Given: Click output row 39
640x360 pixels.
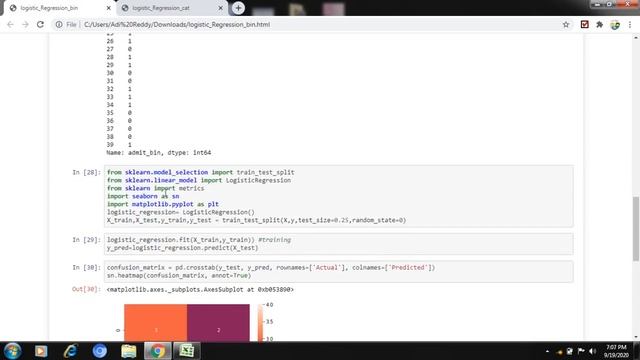Looking at the screenshot, I should click(x=119, y=144).
